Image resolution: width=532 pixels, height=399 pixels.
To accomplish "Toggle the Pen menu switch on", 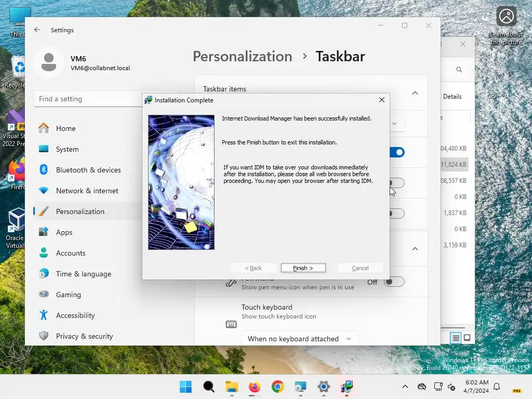I will coord(394,282).
